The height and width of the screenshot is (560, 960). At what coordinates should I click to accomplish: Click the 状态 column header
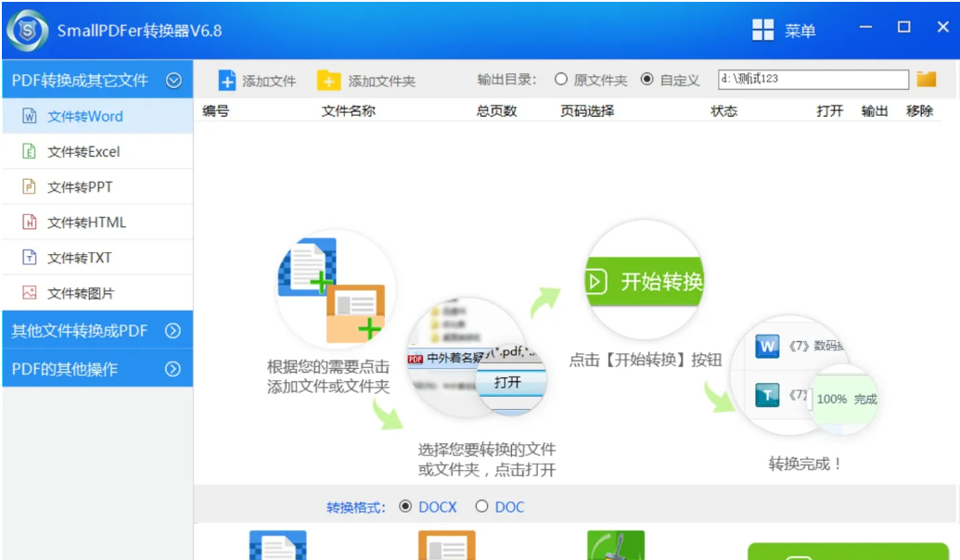(x=723, y=110)
